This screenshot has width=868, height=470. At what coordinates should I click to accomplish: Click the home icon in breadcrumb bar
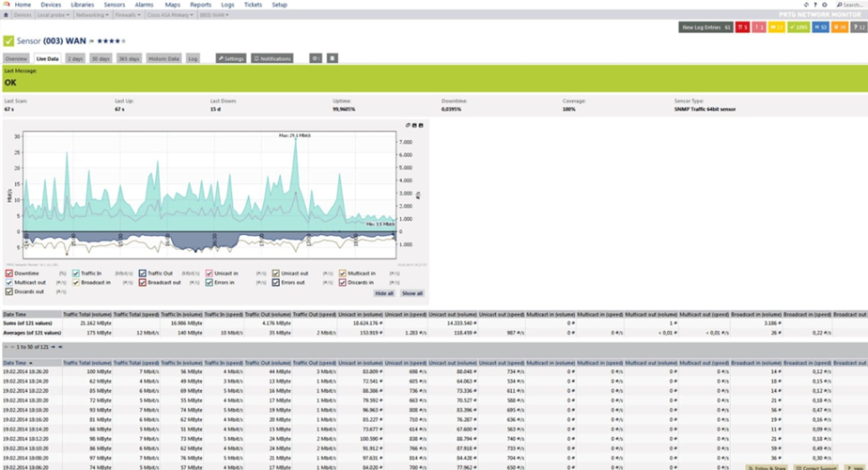pyautogui.click(x=7, y=16)
